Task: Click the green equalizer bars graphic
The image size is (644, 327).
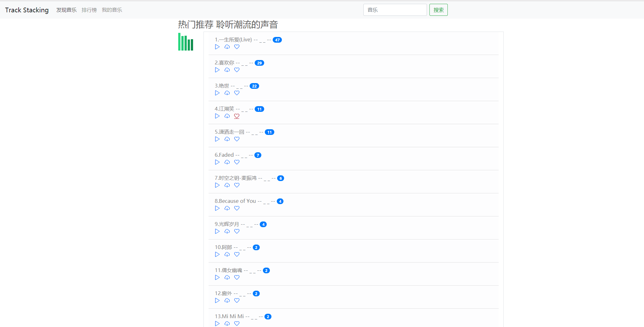Action: [x=185, y=42]
